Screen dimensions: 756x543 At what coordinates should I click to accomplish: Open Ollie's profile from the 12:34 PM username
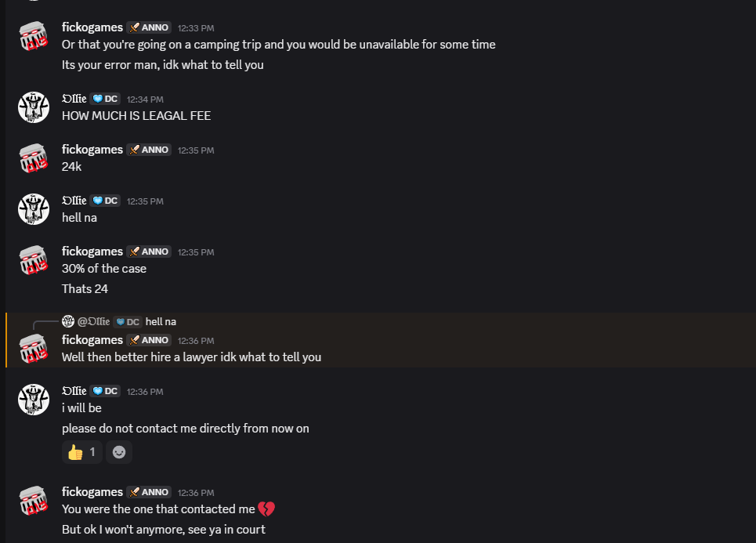pyautogui.click(x=74, y=99)
